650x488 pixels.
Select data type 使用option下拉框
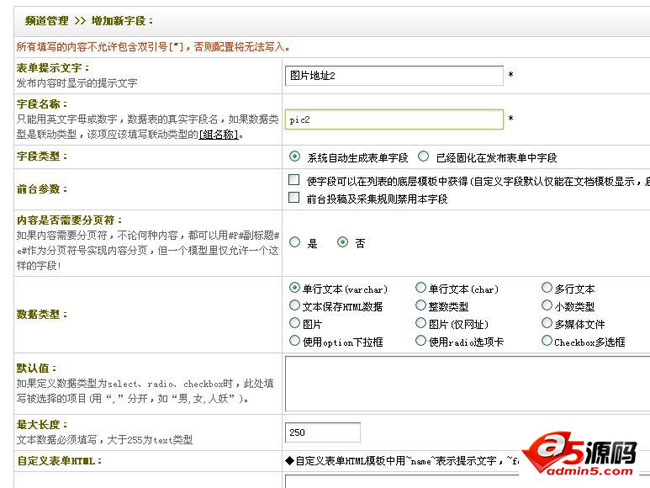click(294, 340)
